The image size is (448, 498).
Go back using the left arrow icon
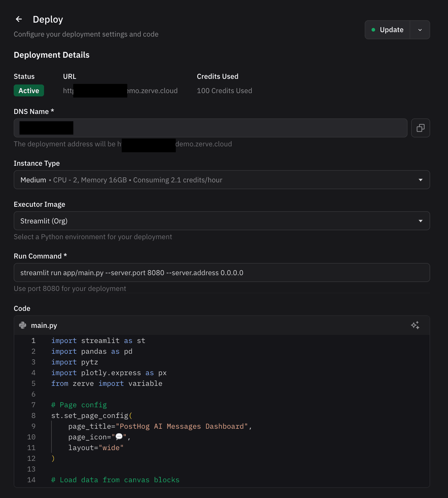tap(19, 19)
